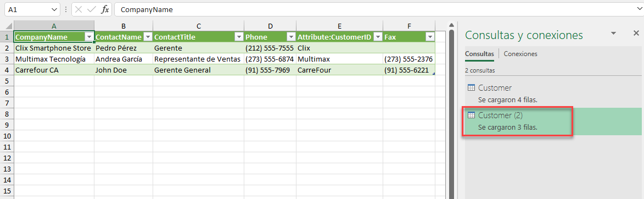The image size is (644, 199).
Task: Click cell Clix Smartphone Store
Action: click(x=54, y=48)
